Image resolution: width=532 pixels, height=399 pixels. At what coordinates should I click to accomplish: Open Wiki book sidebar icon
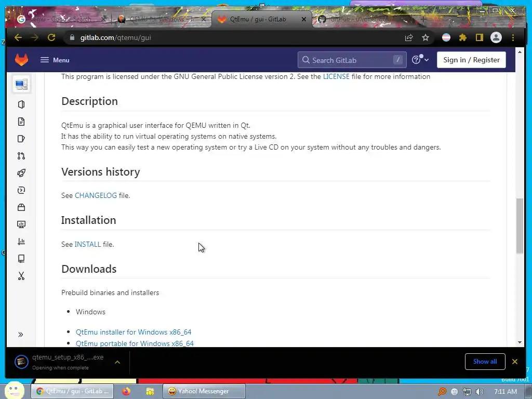click(21, 259)
